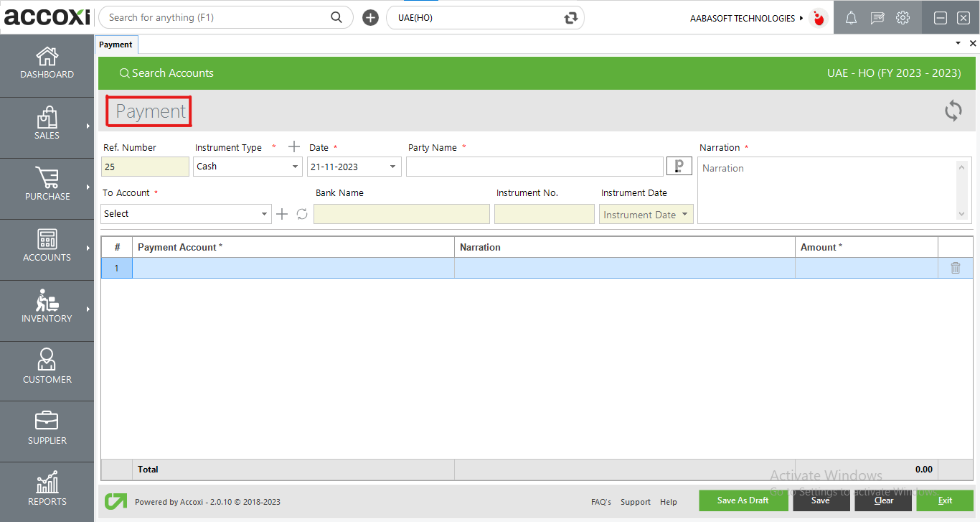This screenshot has height=522, width=980.
Task: Open the To Account select dropdown
Action: point(263,213)
